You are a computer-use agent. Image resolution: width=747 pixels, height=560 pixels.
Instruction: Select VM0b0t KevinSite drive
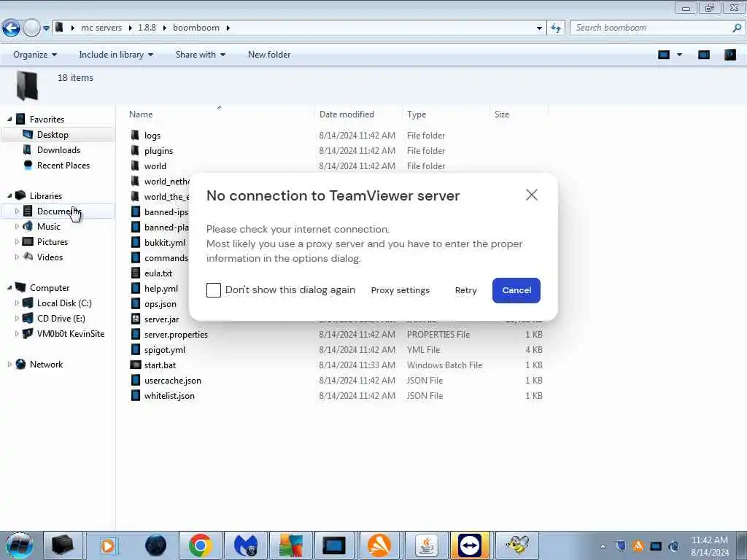[x=71, y=334]
